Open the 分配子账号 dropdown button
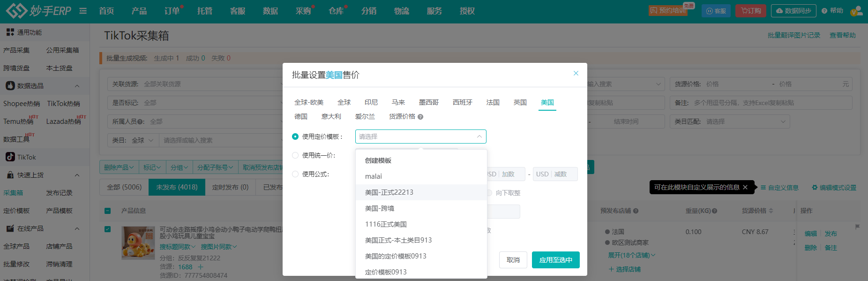868x281 pixels. [215, 167]
